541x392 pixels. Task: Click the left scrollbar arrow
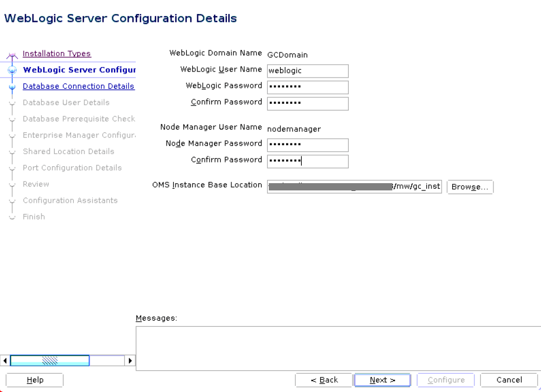coord(4,360)
